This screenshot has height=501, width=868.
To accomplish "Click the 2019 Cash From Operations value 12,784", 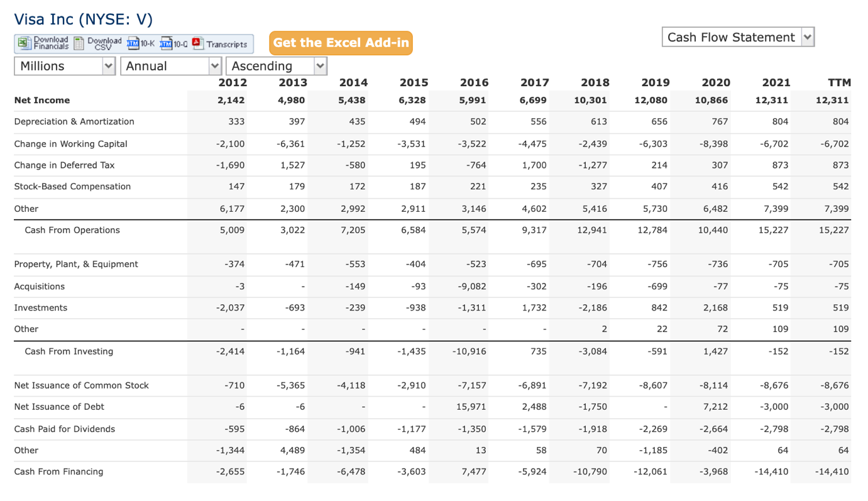I will click(x=652, y=230).
